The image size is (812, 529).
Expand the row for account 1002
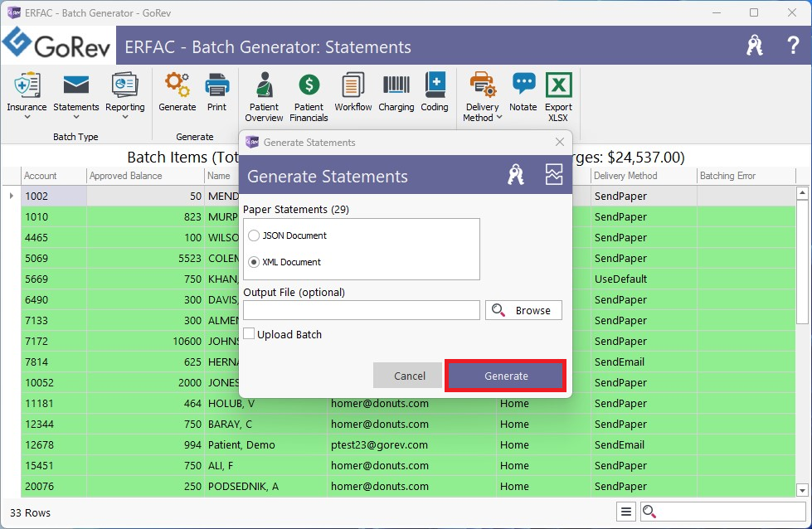pos(12,196)
